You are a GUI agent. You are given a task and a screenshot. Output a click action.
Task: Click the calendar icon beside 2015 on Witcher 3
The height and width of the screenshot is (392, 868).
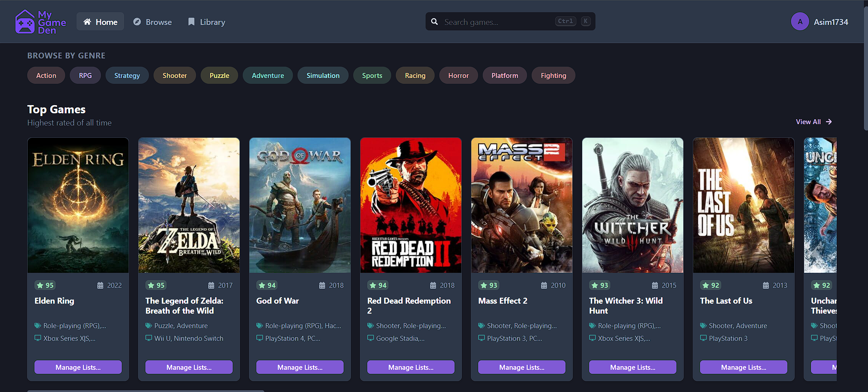[655, 286]
